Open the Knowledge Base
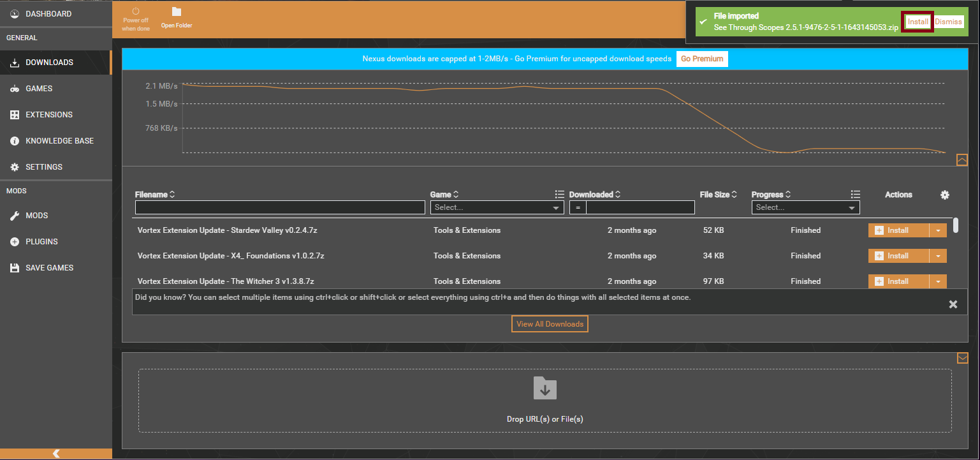The image size is (980, 460). click(55, 141)
